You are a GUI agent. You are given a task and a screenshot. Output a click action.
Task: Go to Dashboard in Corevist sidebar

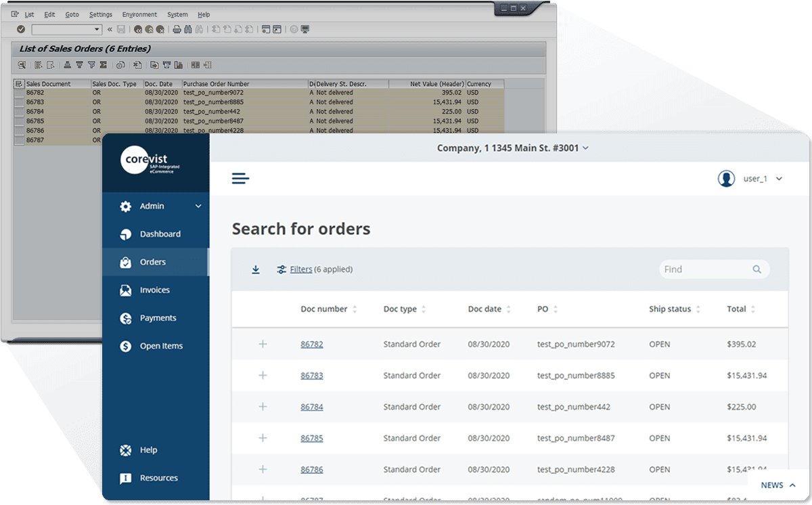[x=156, y=234]
